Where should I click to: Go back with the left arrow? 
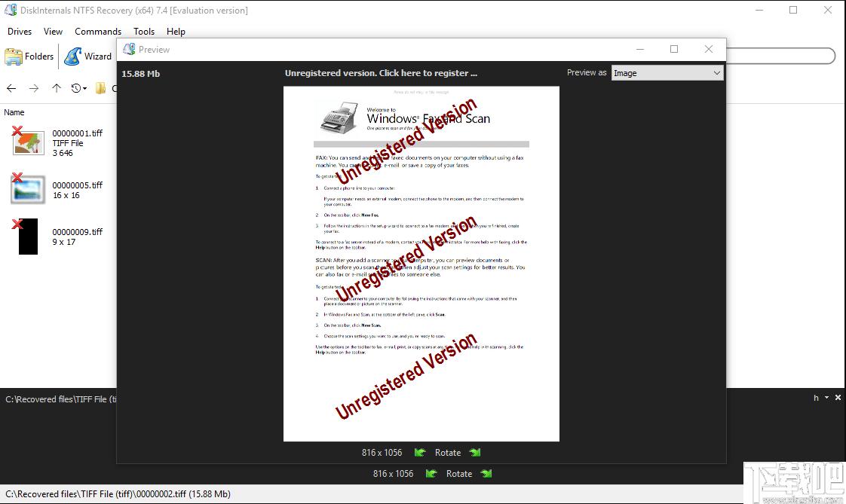11,88
